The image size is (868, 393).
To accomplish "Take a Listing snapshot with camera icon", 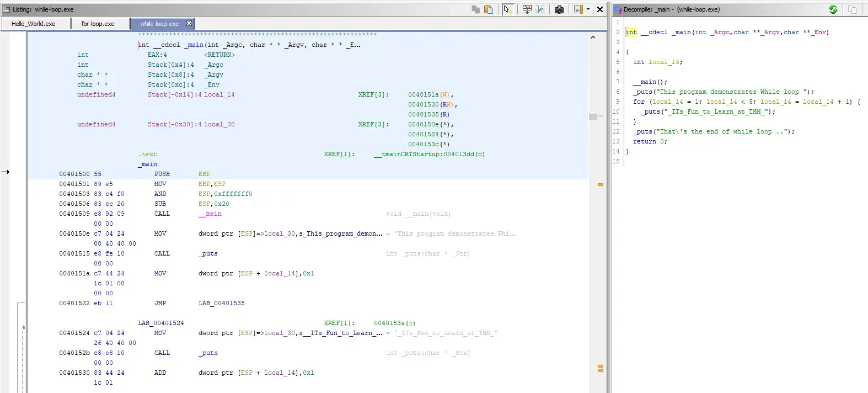I will [559, 9].
